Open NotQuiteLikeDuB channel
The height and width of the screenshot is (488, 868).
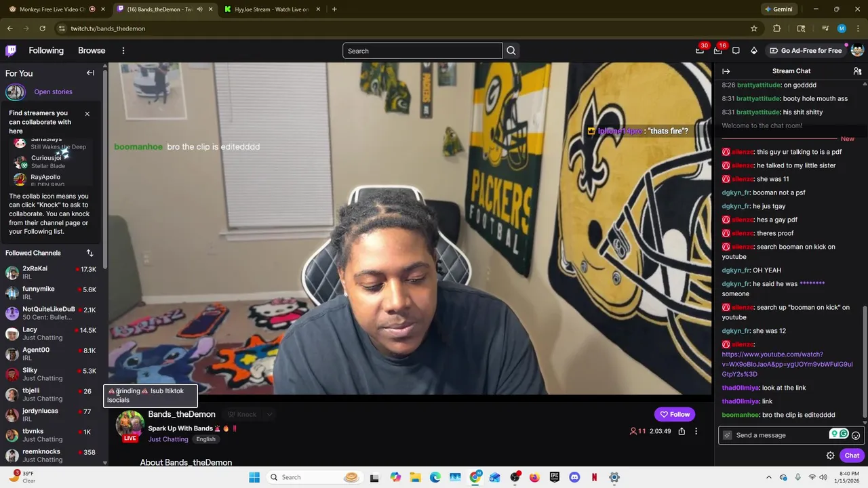tap(51, 313)
